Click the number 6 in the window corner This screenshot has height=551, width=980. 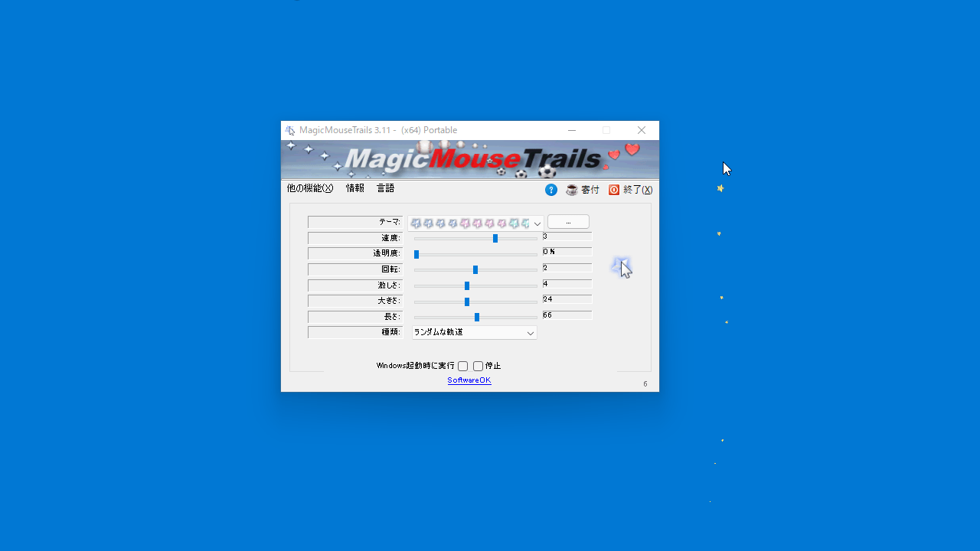pos(645,384)
